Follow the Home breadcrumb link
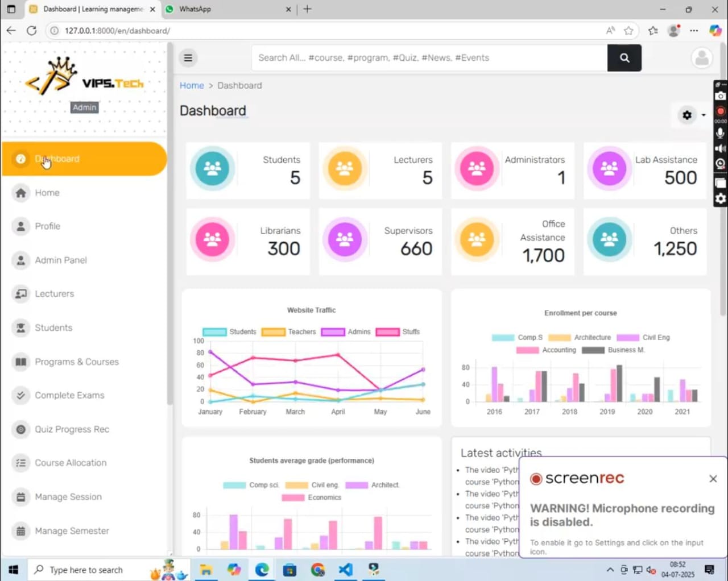Screen dimensions: 728x581 [x=192, y=85]
